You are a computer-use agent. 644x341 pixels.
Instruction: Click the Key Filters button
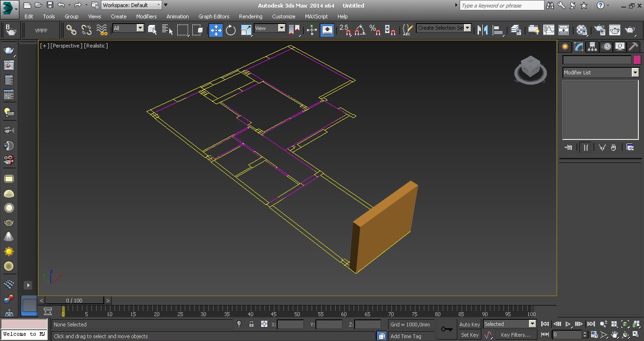516,335
